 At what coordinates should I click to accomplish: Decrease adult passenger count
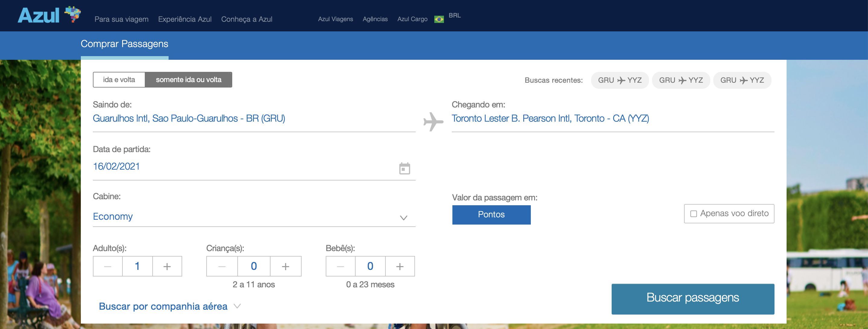(107, 266)
